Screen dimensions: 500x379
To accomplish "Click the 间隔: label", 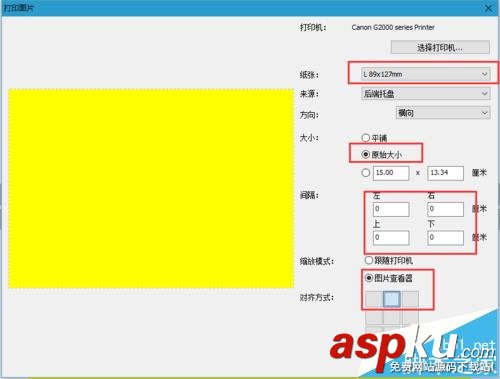I will pos(309,195).
